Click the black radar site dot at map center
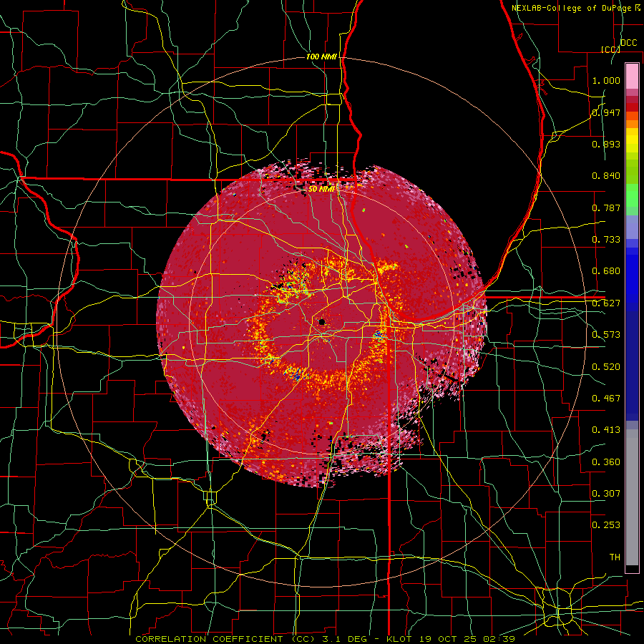 (x=322, y=322)
